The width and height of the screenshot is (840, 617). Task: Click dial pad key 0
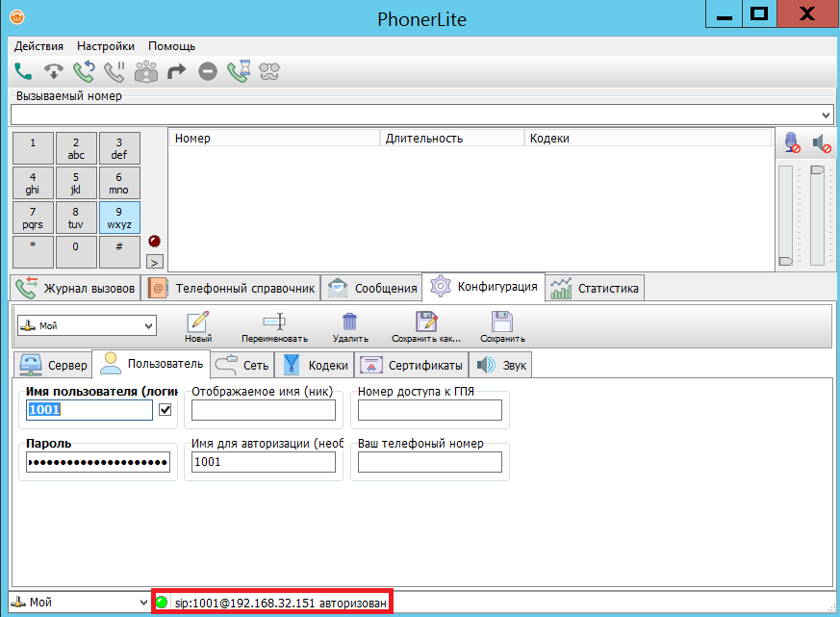76,252
